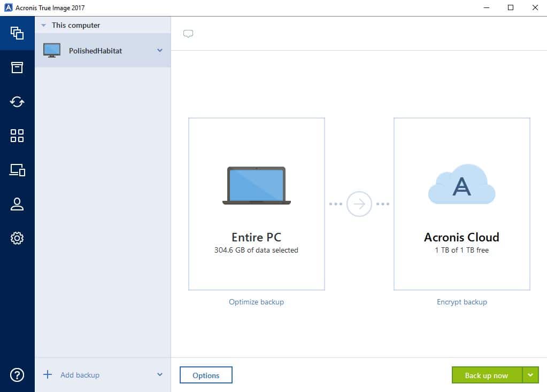Click the plus icon for Add backup
This screenshot has width=547, height=392.
coord(48,374)
